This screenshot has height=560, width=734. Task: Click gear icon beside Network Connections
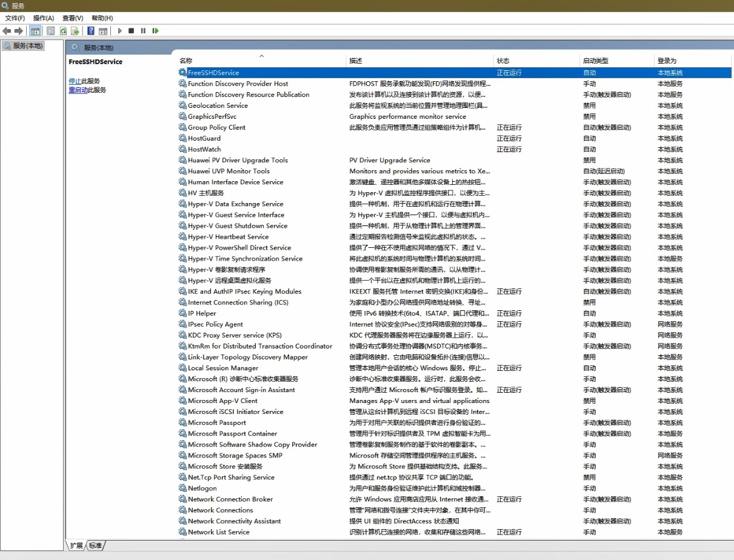tap(182, 510)
